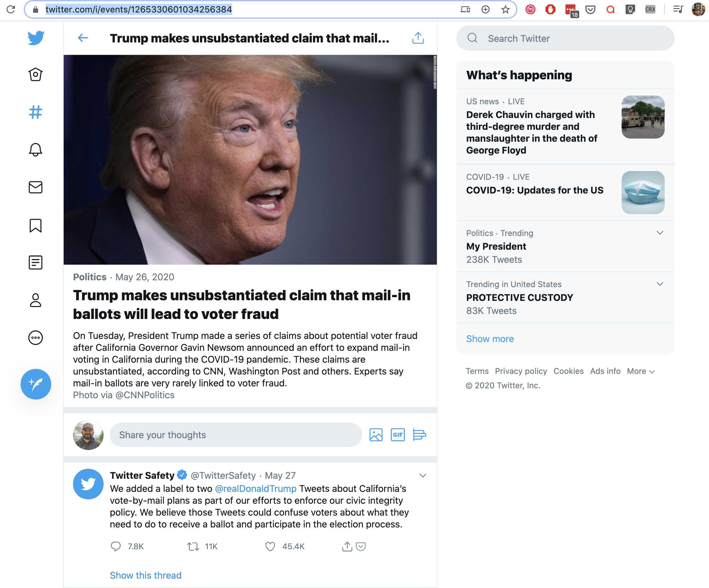Open the Twitter Safety tweet caret menu
Viewport: 709px width, 588px height.
423,475
